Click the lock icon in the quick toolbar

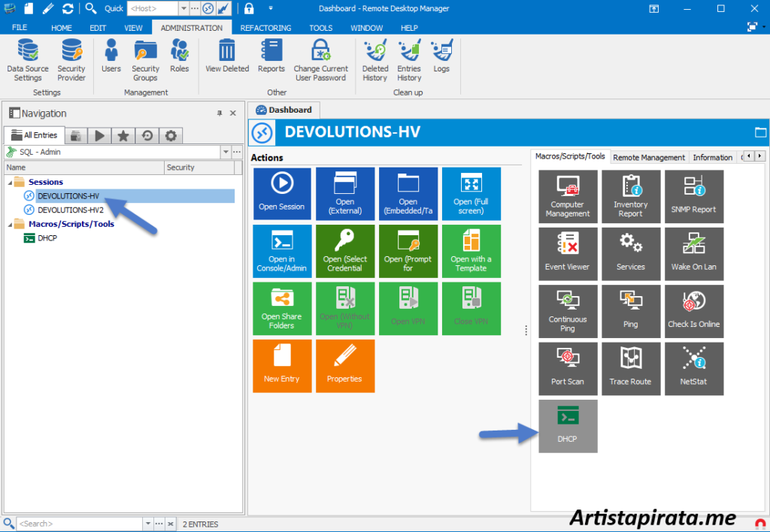point(248,8)
